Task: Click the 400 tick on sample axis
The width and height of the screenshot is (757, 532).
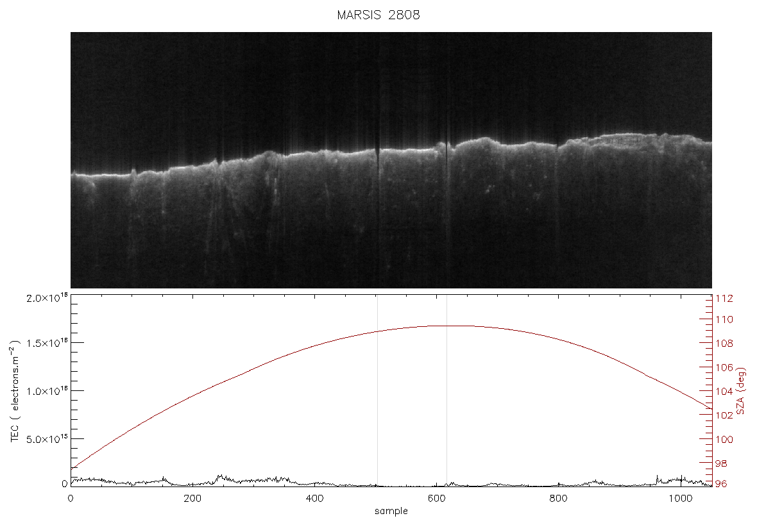Action: (315, 498)
